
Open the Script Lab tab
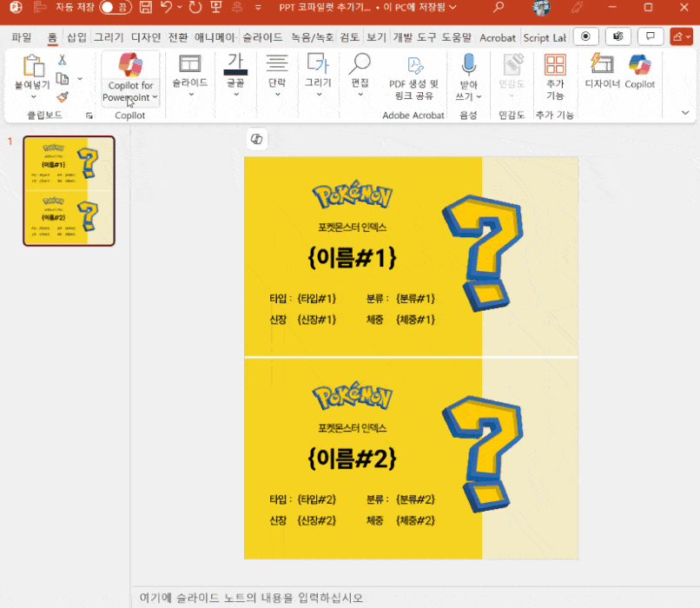(545, 37)
